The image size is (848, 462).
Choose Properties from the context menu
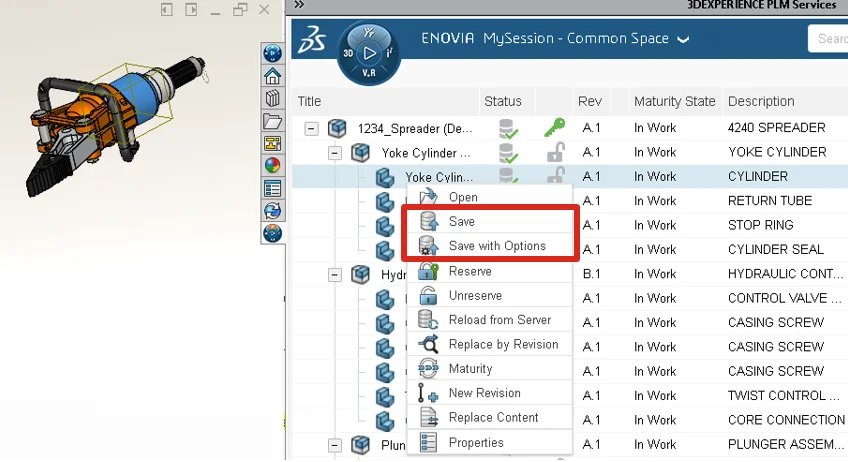pos(489,442)
